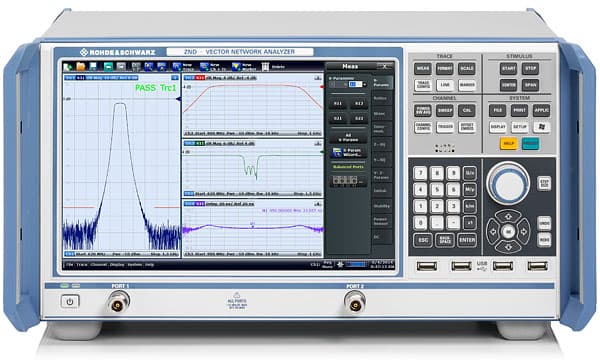Close the Meas softtool panel
The width and height of the screenshot is (600, 364).
pyautogui.click(x=385, y=66)
